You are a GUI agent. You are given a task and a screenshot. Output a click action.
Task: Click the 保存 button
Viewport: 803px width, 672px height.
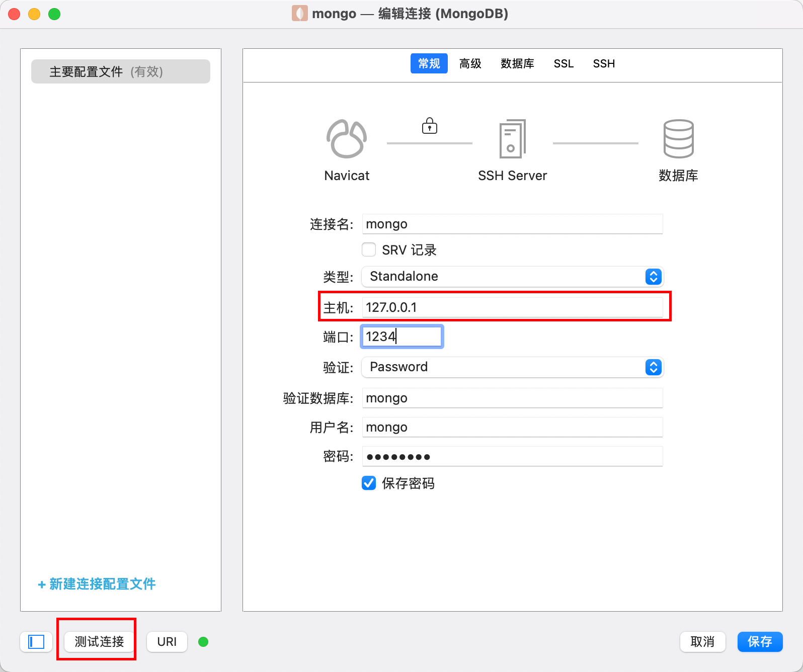click(760, 642)
